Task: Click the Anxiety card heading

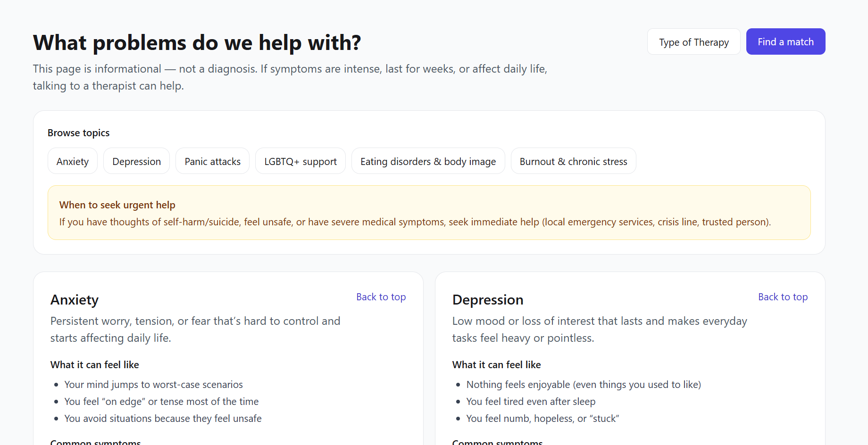Action: point(75,300)
